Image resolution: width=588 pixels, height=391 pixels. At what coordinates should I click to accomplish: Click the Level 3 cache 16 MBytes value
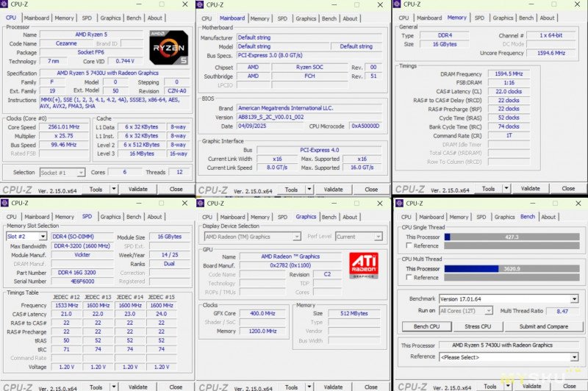click(x=142, y=154)
